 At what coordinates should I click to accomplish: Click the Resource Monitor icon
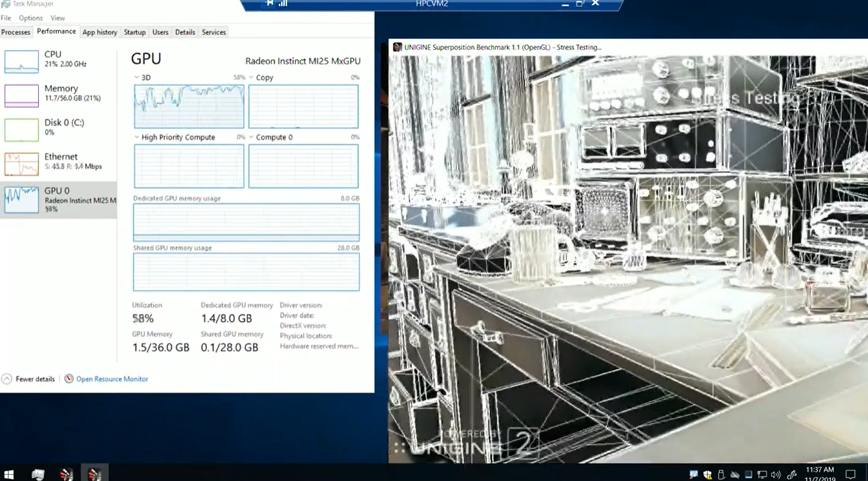coord(68,379)
